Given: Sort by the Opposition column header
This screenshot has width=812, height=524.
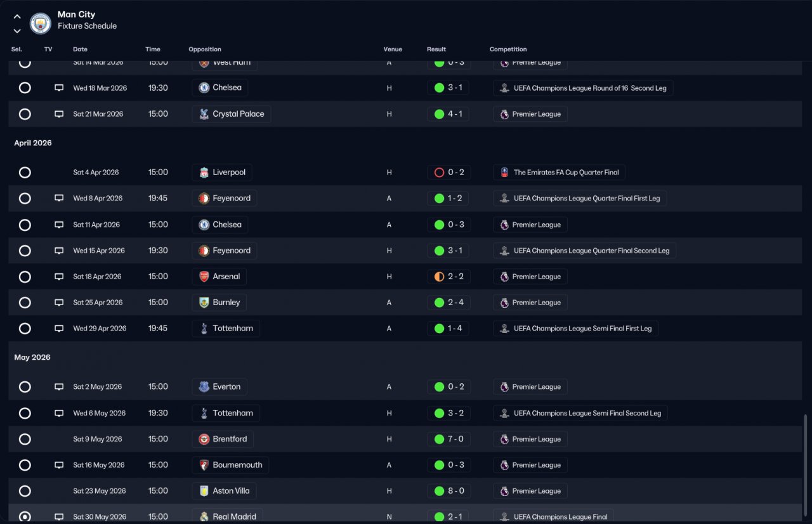Looking at the screenshot, I should (x=205, y=49).
